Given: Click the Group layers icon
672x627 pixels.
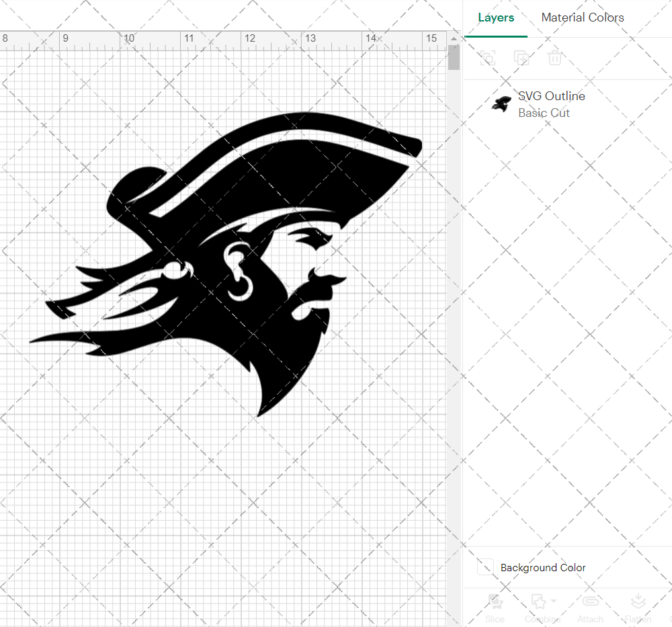Looking at the screenshot, I should click(x=488, y=58).
